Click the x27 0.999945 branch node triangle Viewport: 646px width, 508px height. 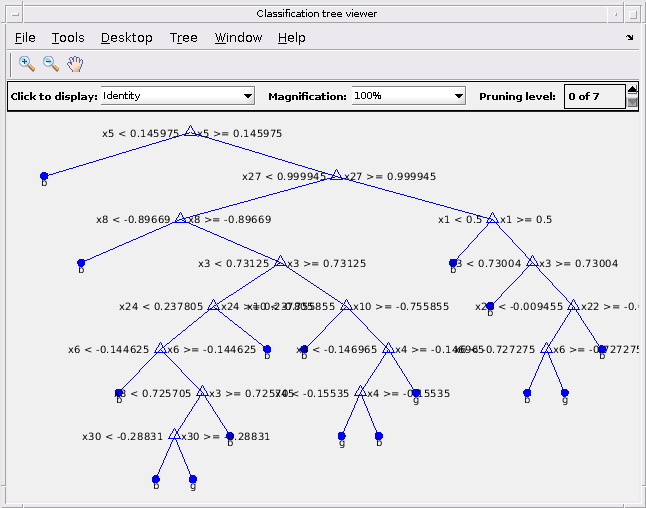337,175
